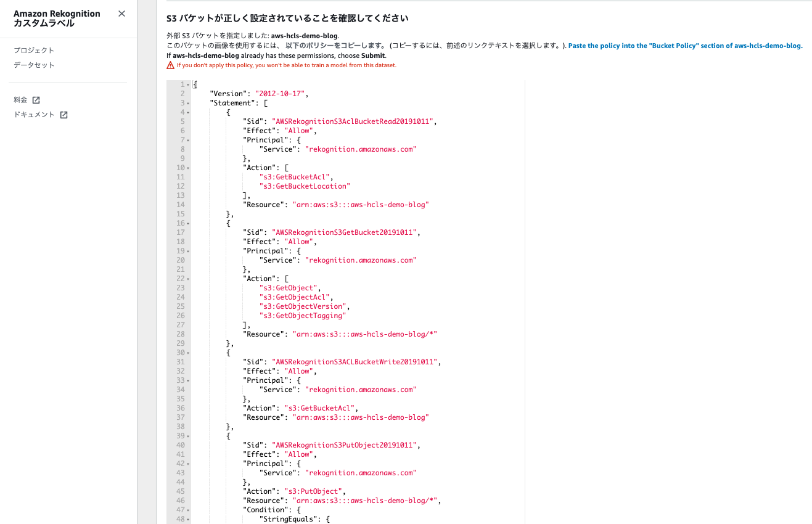This screenshot has height=524, width=812.
Task: Click the external-link icon beside 料金
Action: click(x=36, y=100)
